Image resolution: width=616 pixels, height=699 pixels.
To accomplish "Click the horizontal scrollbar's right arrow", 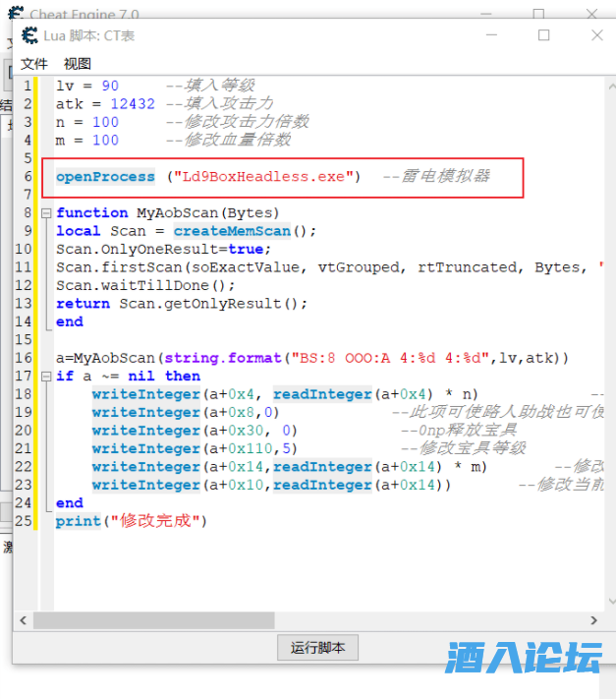I will pos(595,620).
